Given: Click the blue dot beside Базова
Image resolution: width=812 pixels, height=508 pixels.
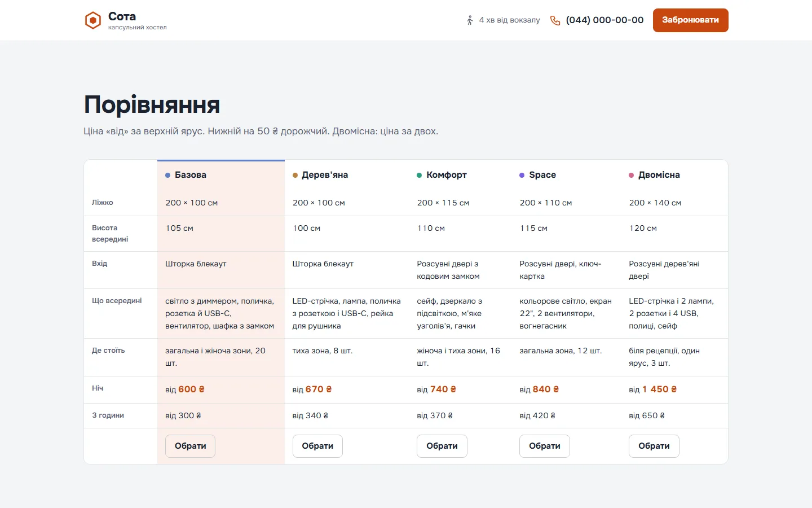Looking at the screenshot, I should [x=167, y=175].
